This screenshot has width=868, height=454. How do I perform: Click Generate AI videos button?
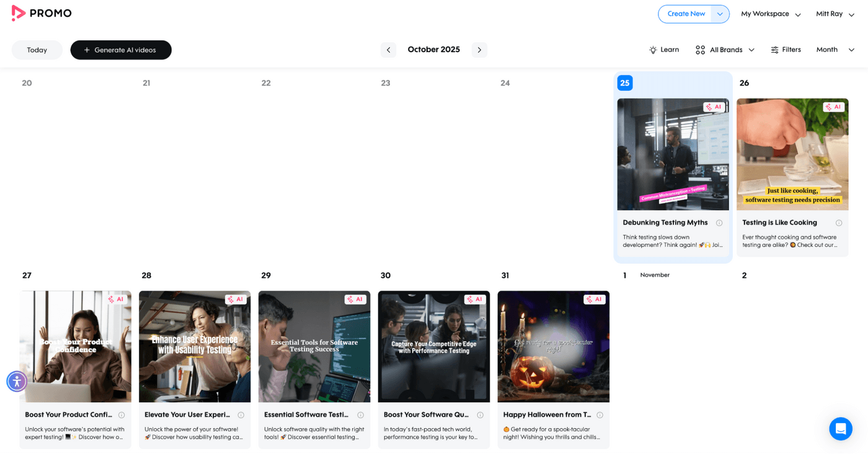[121, 50]
